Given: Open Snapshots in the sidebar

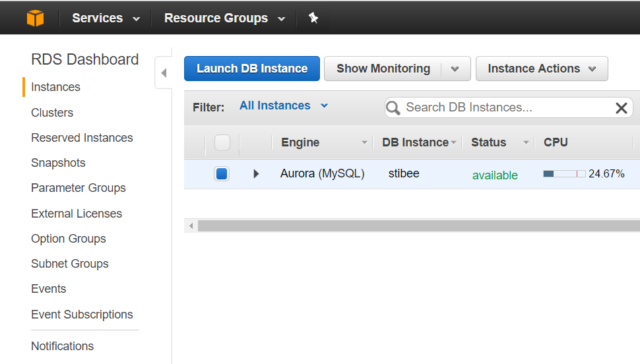Looking at the screenshot, I should click(x=58, y=163).
